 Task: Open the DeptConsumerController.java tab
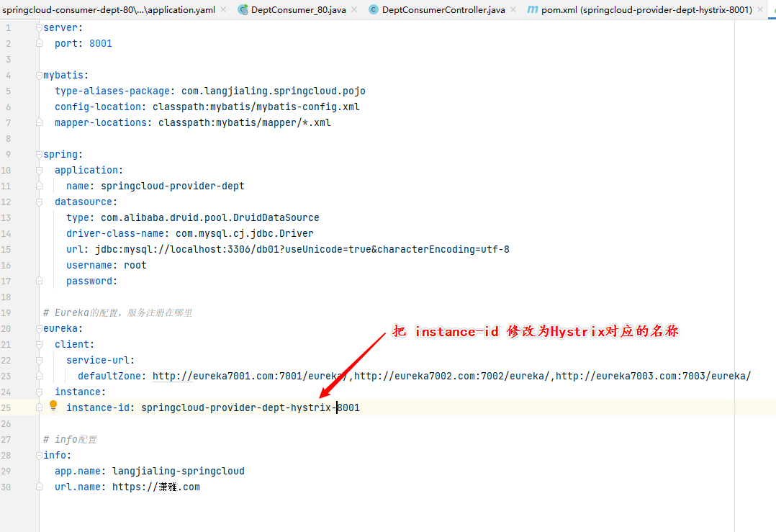443,10
